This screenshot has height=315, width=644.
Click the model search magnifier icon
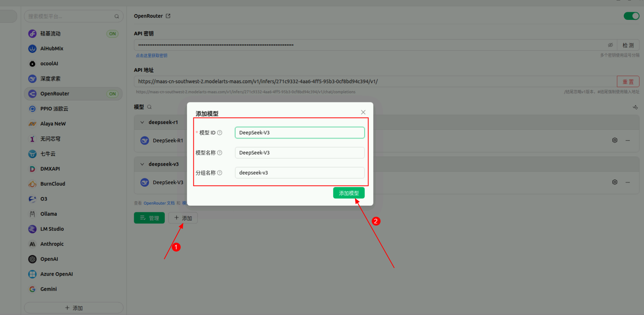(x=149, y=107)
